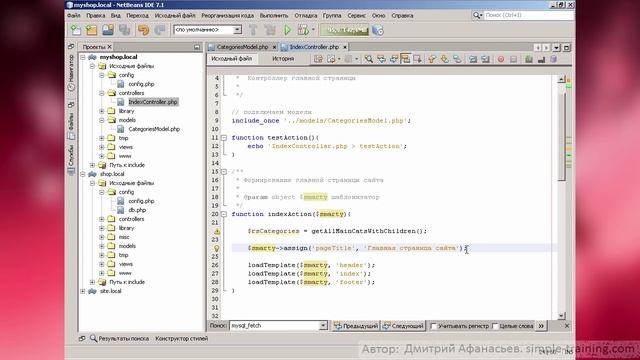Viewport: 640px width, 360px height.
Task: Click the Last Edit editor toolbar icon
Action: (x=318, y=59)
